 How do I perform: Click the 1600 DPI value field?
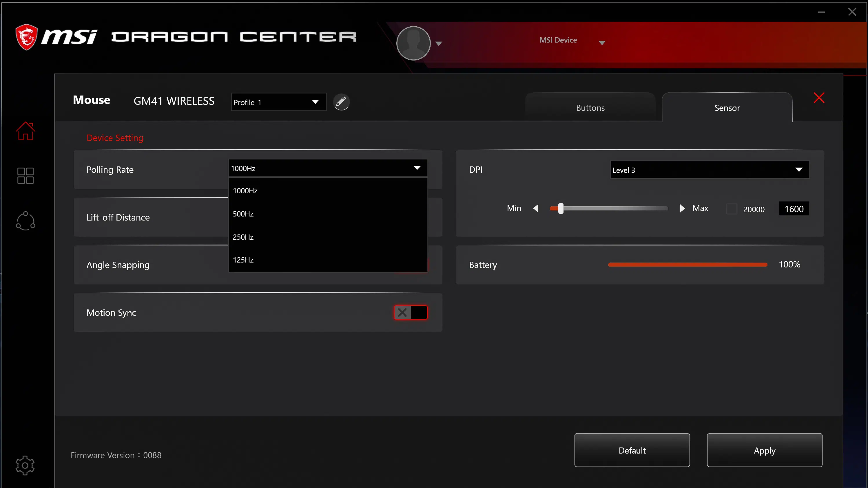(794, 209)
